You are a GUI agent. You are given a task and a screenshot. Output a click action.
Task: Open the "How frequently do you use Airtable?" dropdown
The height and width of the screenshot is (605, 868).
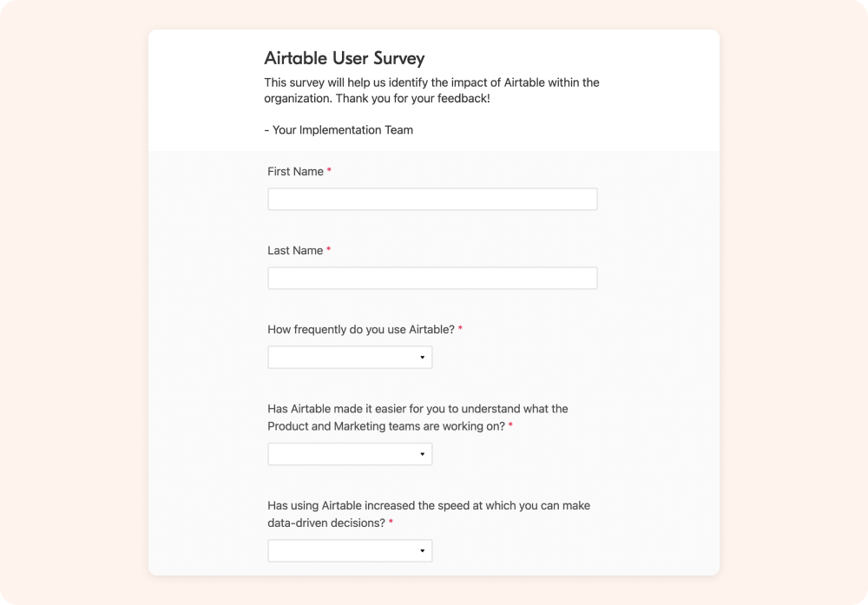point(350,357)
